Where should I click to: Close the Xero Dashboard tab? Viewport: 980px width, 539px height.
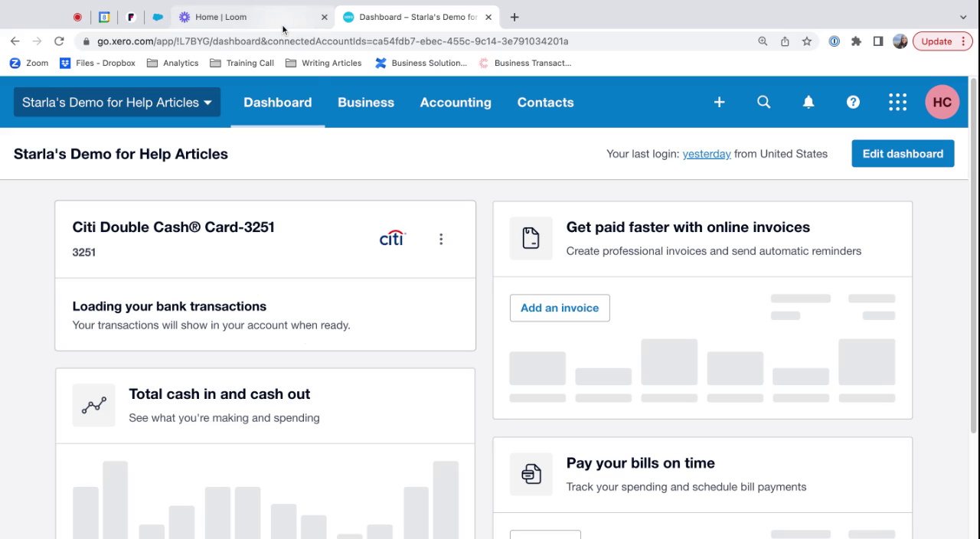pyautogui.click(x=488, y=17)
